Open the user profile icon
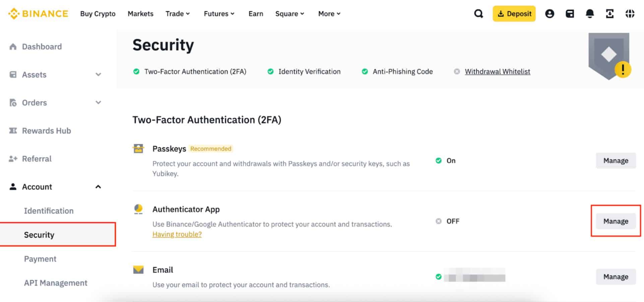Viewport: 644px width, 302px height. [x=550, y=14]
